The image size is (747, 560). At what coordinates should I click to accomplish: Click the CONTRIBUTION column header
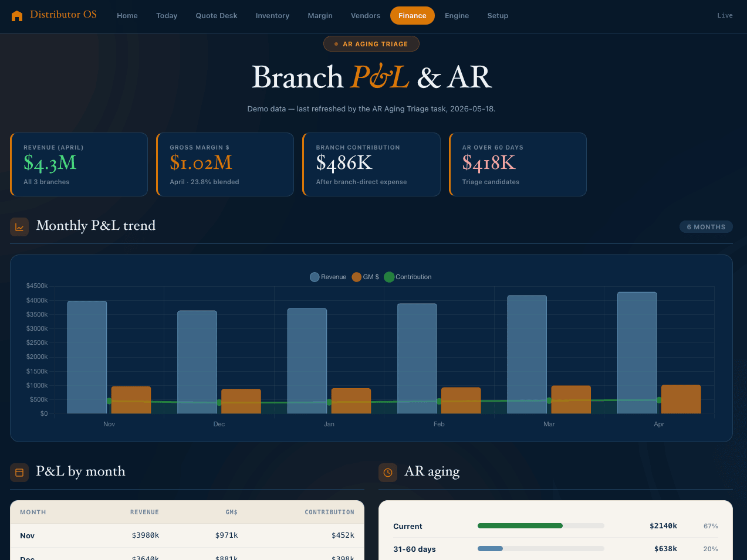coord(329,513)
